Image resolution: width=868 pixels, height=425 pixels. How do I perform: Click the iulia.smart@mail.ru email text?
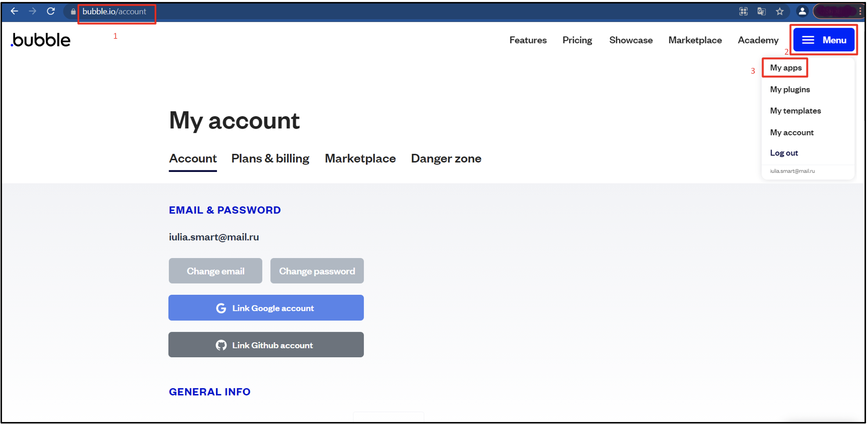tap(214, 237)
